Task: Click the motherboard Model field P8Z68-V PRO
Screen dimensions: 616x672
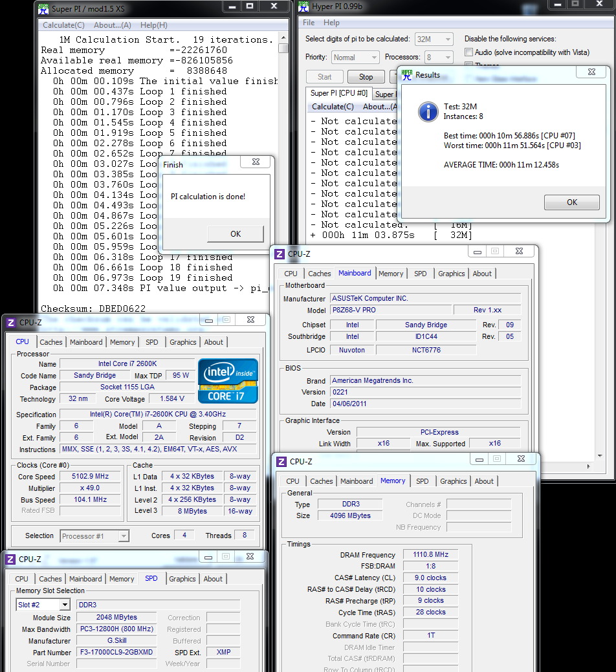Action: coord(391,310)
